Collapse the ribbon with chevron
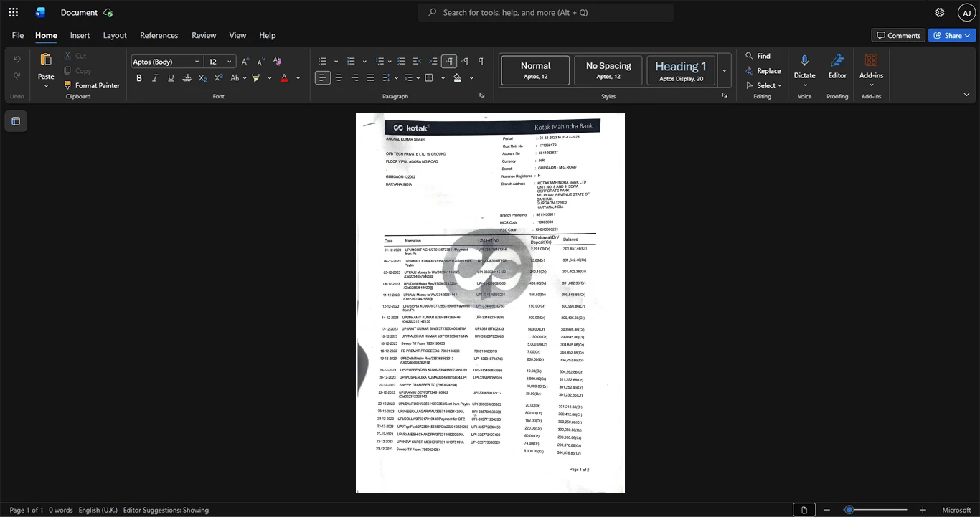Screen dimensions: 980x517 coord(966,95)
